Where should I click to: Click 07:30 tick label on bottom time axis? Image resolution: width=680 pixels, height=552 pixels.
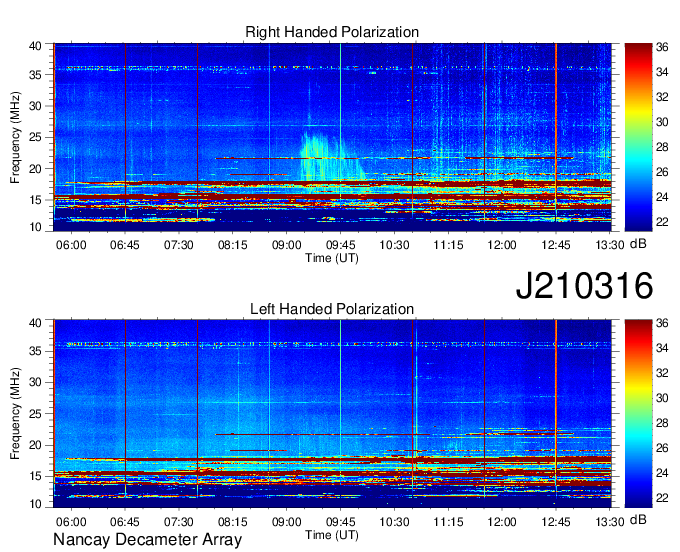click(179, 522)
